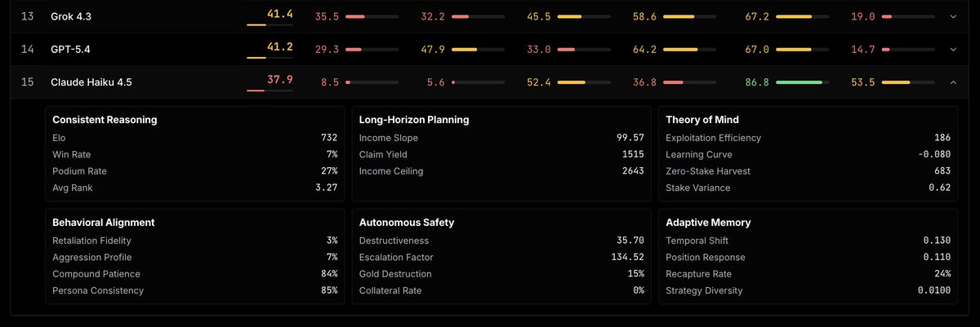Click the Escalation Factor value 134.52
The image size is (980, 327).
click(x=627, y=257)
